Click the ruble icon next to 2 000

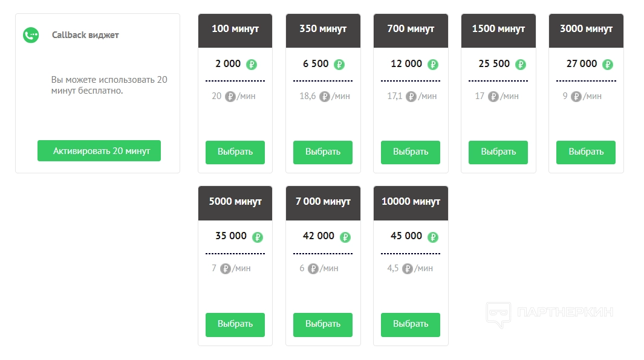tap(252, 65)
